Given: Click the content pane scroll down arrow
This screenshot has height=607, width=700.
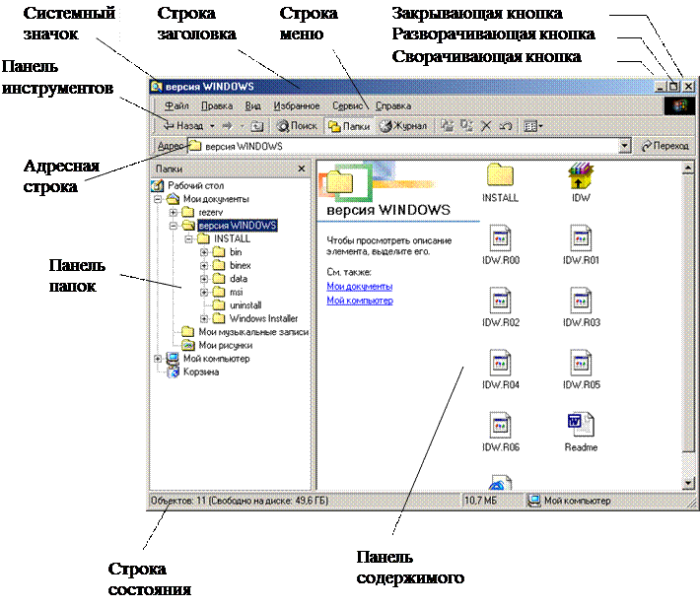Looking at the screenshot, I should point(688,483).
